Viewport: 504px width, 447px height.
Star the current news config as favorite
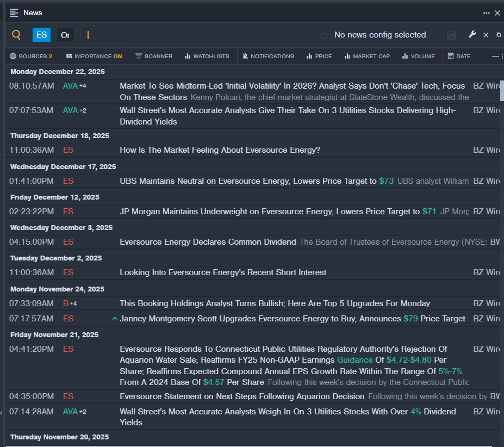tap(323, 34)
